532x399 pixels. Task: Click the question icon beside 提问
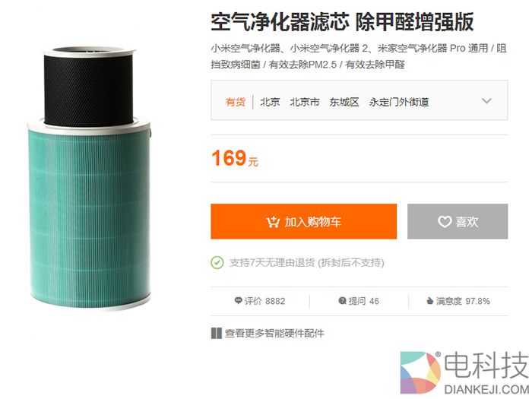342,301
